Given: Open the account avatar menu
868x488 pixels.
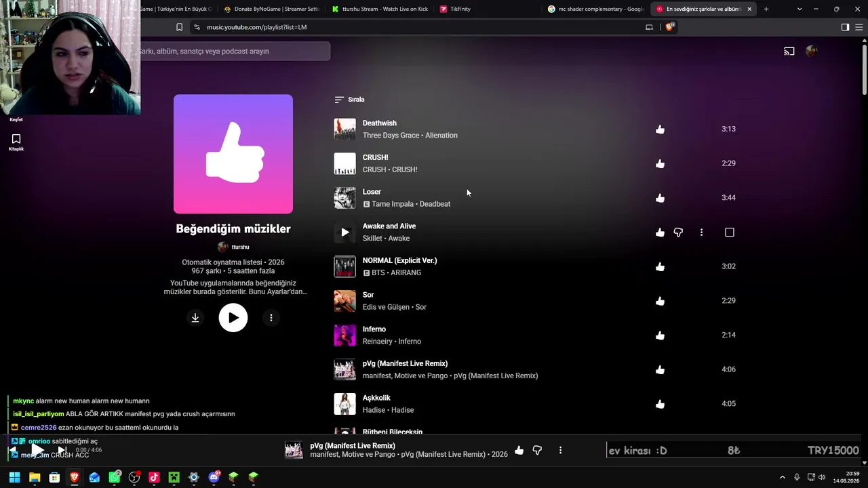Looking at the screenshot, I should click(812, 52).
